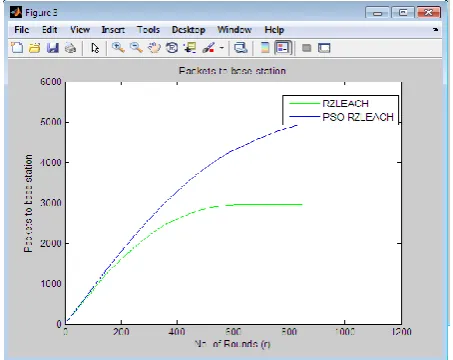
Task: Click the y-axis tick label 3000
Action: coord(51,203)
